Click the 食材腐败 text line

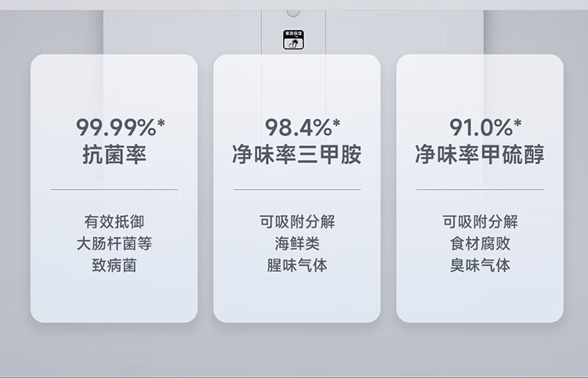pos(480,244)
